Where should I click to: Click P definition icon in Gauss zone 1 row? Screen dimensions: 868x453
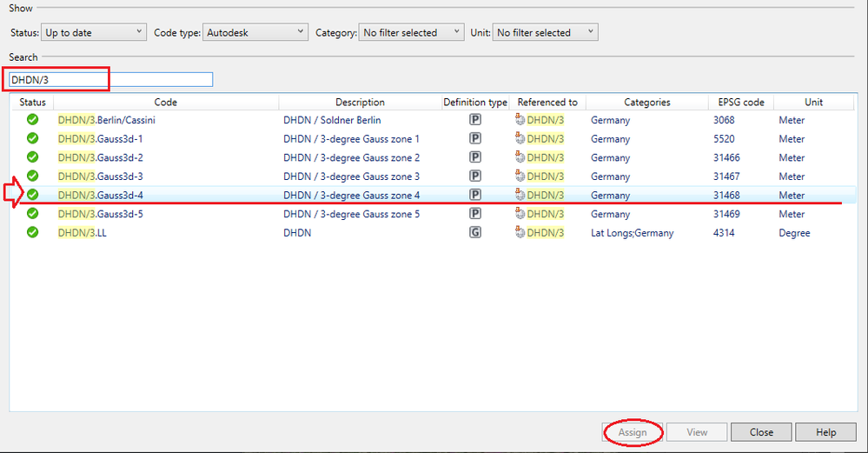[475, 138]
